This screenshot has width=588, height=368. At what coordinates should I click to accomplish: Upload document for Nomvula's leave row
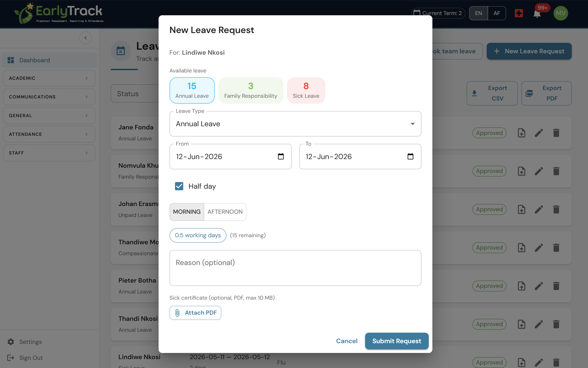[x=521, y=171]
